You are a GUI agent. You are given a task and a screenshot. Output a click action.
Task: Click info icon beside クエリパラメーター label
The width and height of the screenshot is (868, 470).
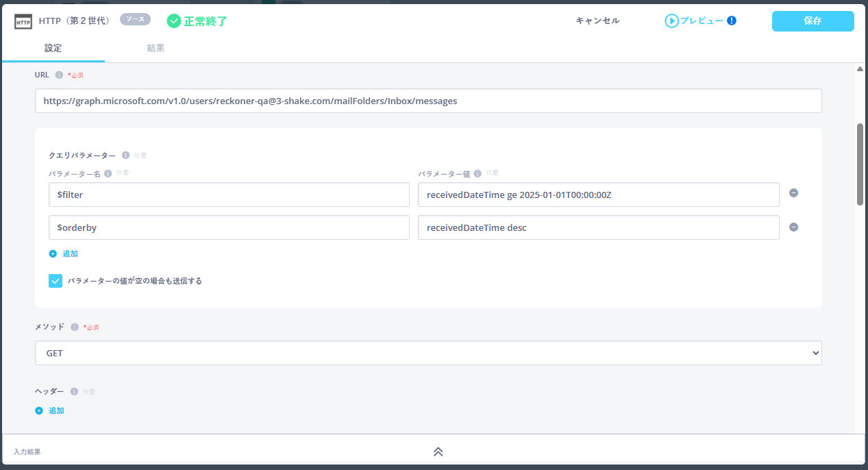click(x=125, y=156)
